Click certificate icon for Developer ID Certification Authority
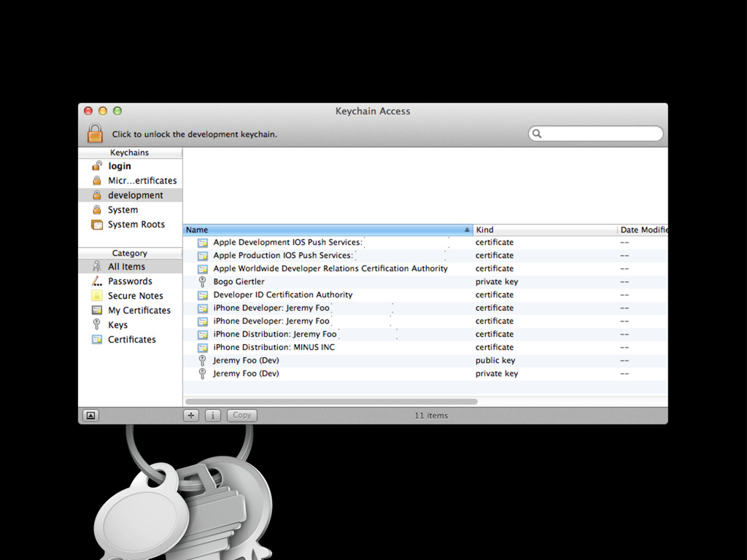 [203, 295]
